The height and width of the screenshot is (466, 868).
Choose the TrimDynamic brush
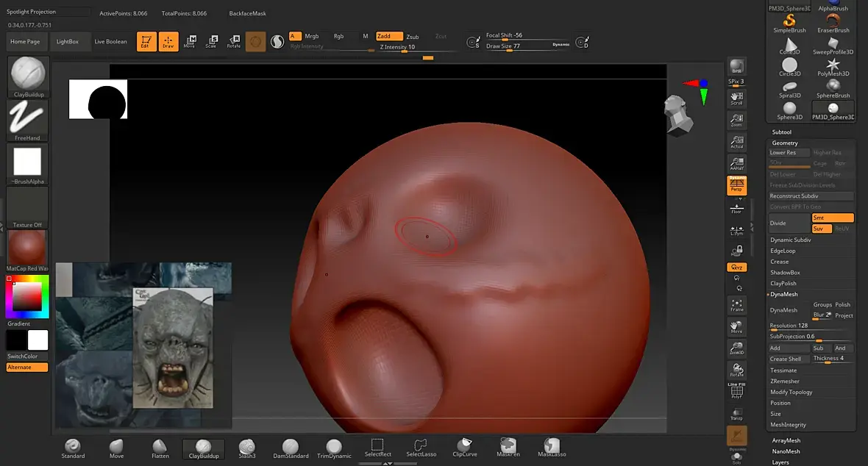(x=334, y=449)
